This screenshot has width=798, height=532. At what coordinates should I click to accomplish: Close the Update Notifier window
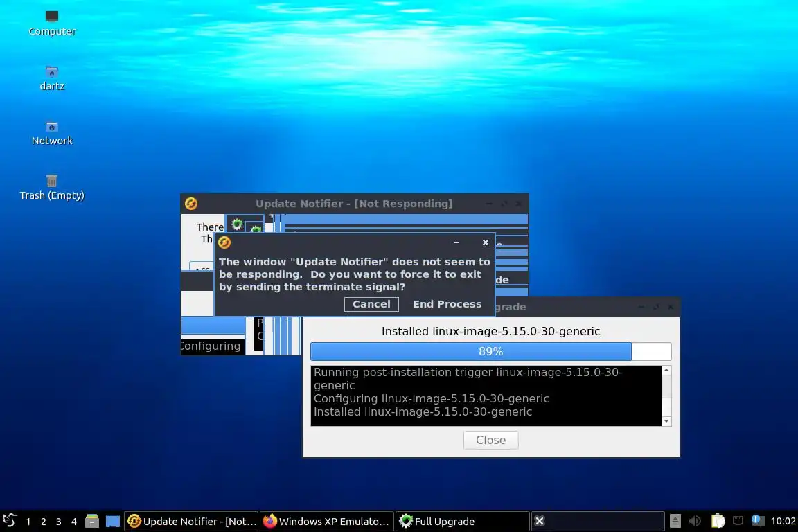tap(518, 204)
